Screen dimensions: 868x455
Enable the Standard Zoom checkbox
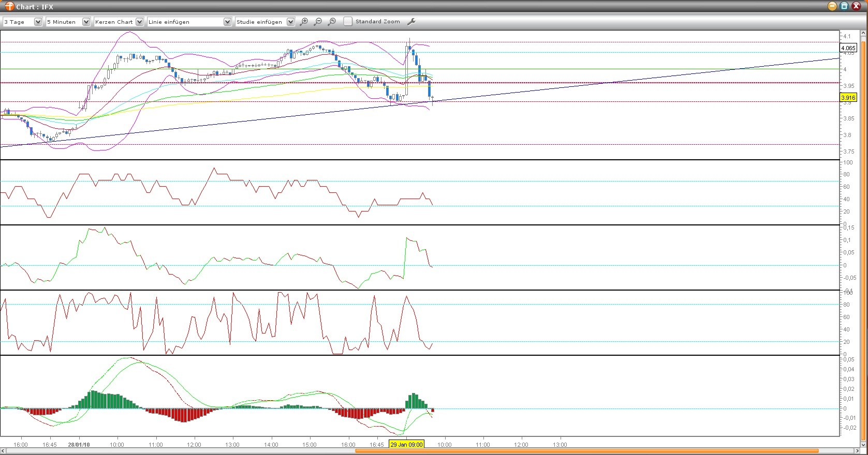tap(348, 22)
